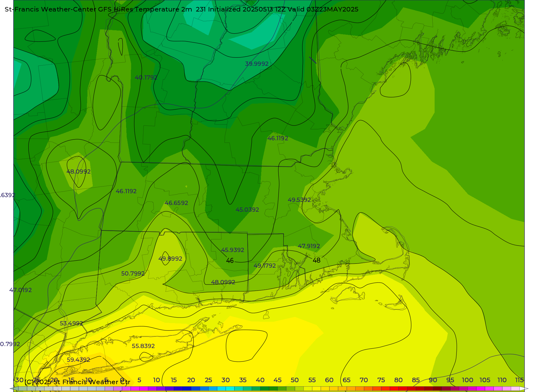Pick the 49.8992 temperature label
The height and width of the screenshot is (392, 538).
(x=170, y=259)
